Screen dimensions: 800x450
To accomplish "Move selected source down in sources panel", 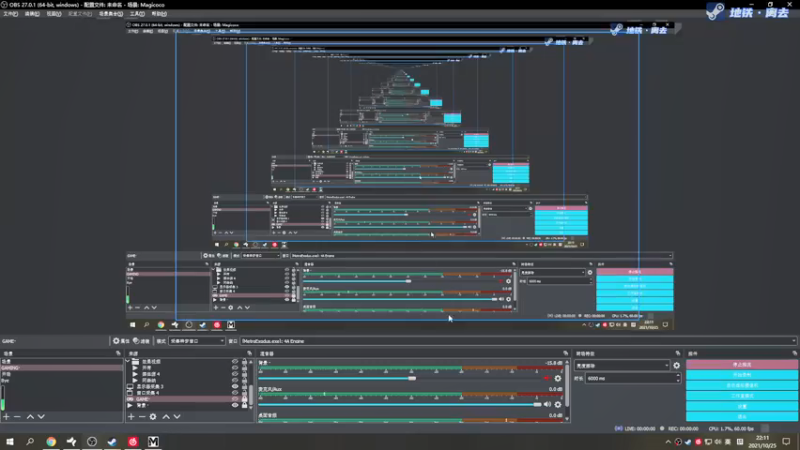I will pos(177,417).
